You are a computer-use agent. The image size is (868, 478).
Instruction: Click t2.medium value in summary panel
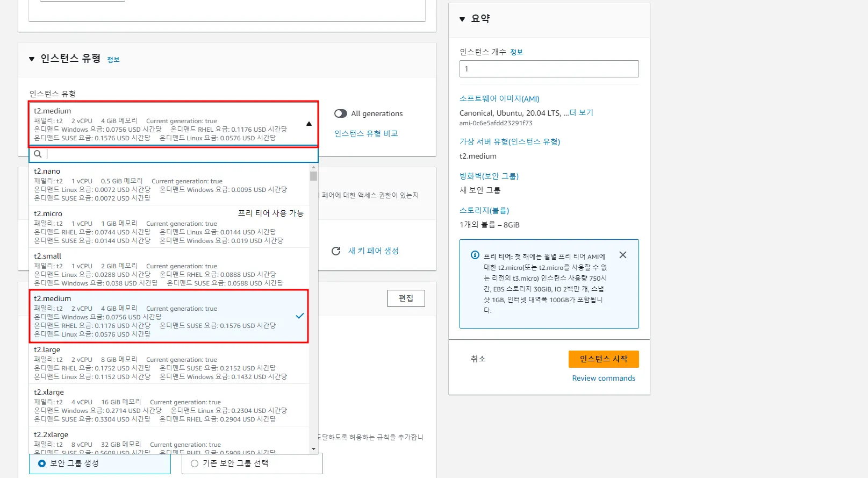(x=478, y=156)
